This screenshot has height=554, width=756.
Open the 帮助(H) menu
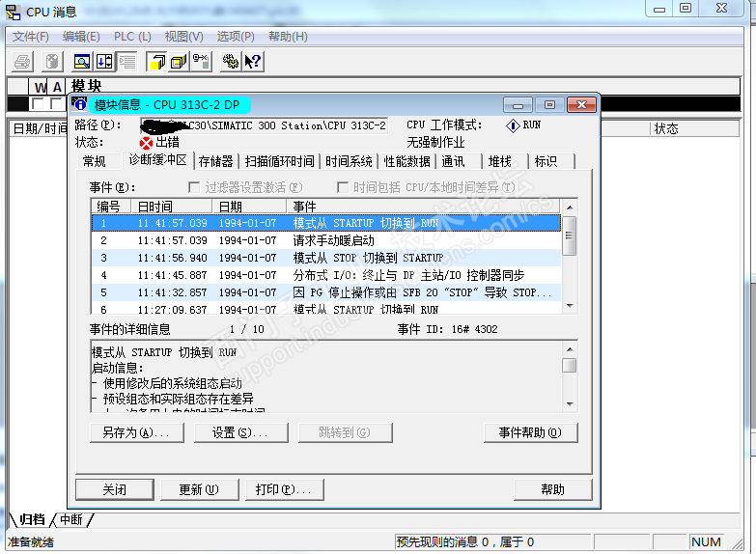[288, 37]
